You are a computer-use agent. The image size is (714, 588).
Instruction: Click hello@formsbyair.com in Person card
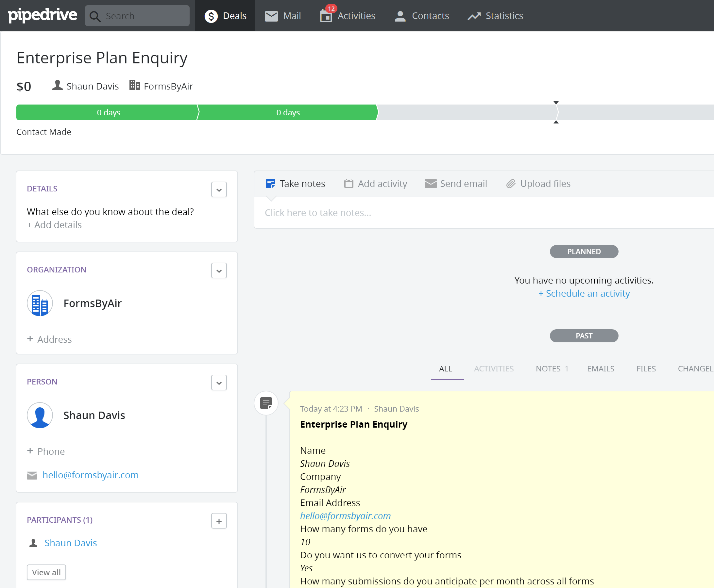[x=91, y=475]
